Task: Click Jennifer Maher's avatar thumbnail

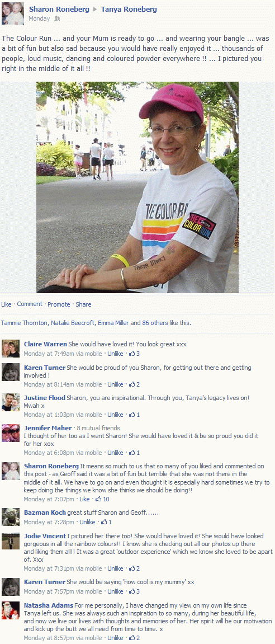Action: [10, 433]
